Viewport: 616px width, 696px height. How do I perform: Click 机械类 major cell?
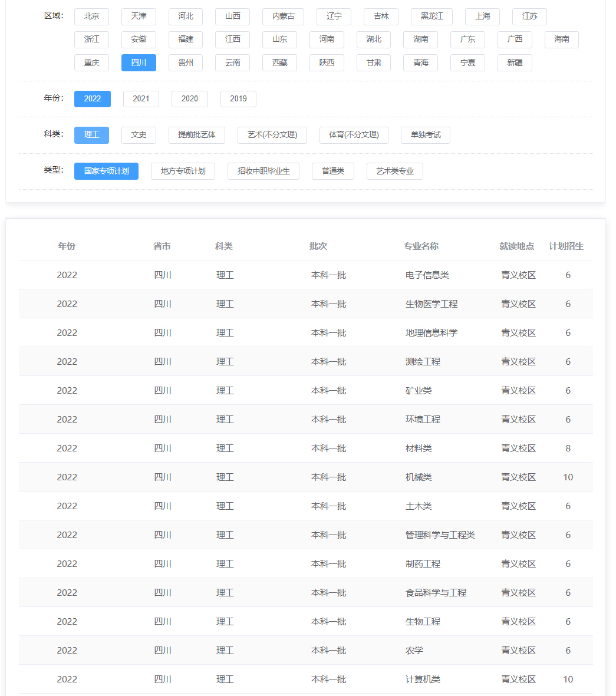(x=419, y=477)
